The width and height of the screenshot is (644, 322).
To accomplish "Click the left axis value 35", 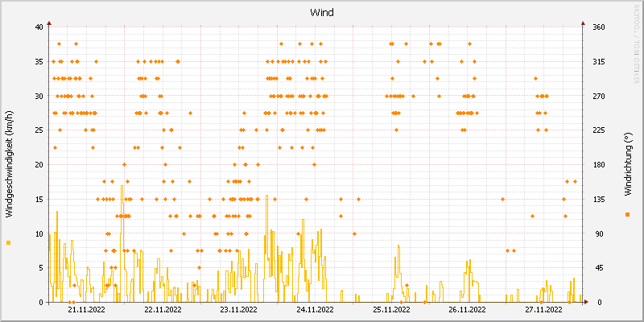I will (x=39, y=62).
